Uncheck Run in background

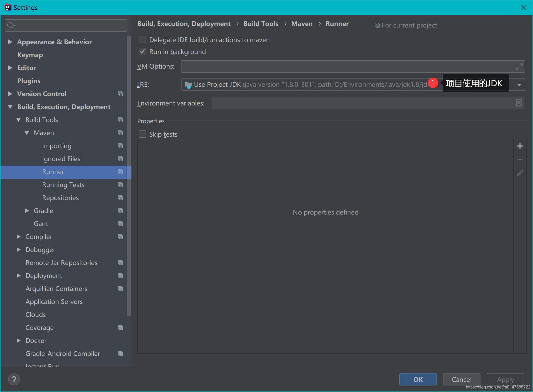click(x=142, y=51)
